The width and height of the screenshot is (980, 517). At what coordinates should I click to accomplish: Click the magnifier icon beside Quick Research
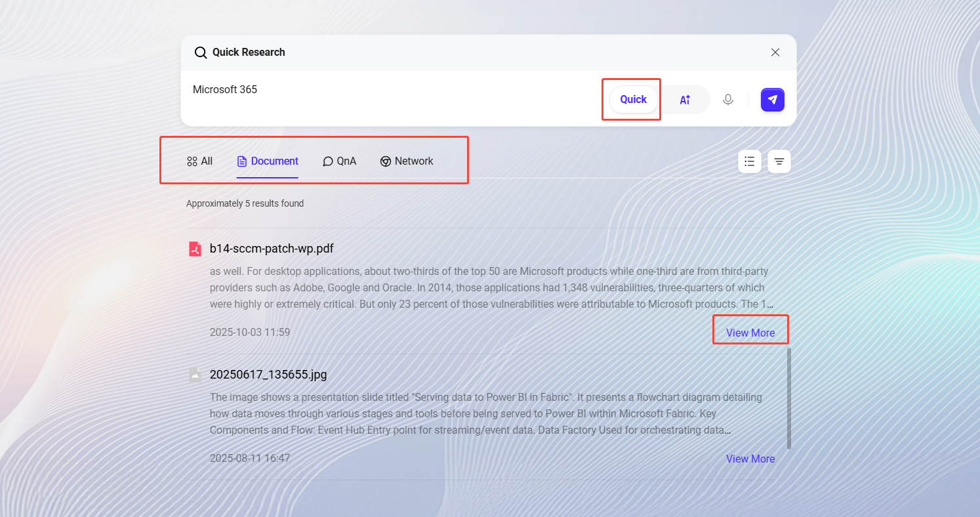coord(201,52)
